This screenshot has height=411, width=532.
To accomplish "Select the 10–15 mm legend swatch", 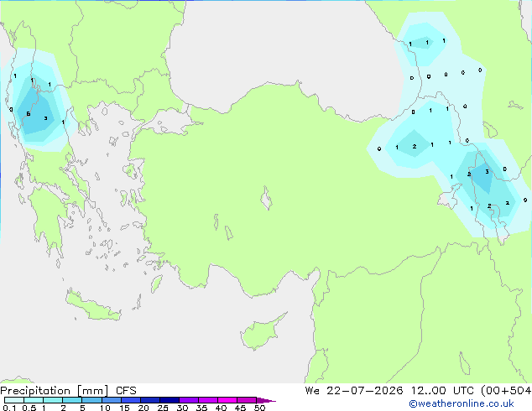I will [x=111, y=400].
